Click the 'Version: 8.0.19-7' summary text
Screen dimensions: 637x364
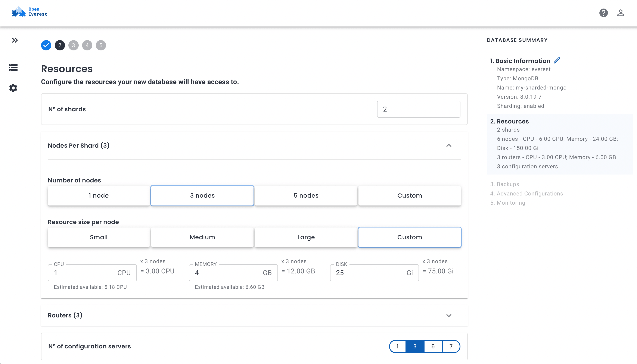519,97
